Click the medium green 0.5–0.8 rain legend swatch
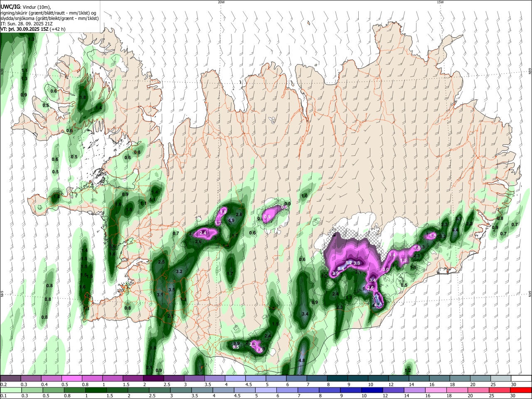532x399 pixels. [53, 390]
